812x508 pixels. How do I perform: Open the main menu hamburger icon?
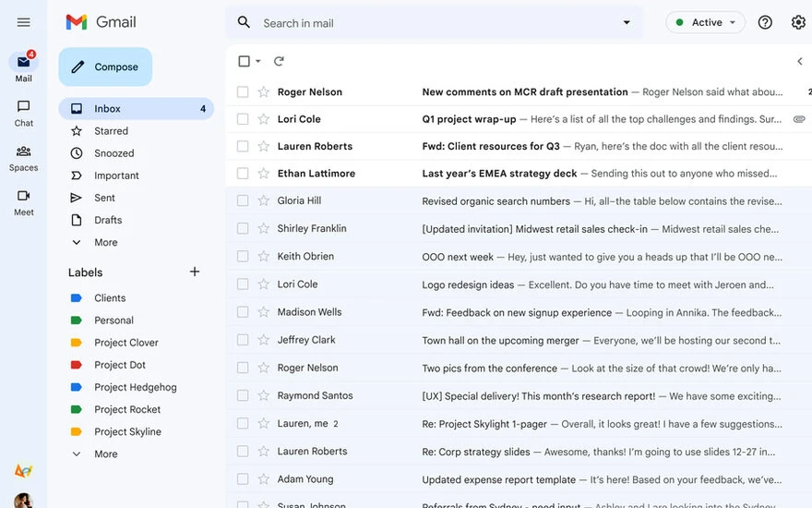click(x=23, y=22)
